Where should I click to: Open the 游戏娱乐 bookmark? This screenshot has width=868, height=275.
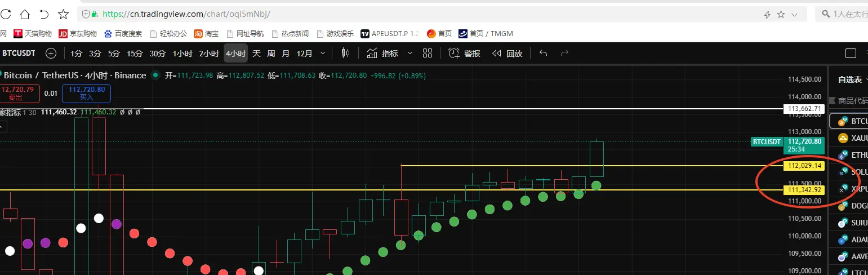[x=335, y=34]
